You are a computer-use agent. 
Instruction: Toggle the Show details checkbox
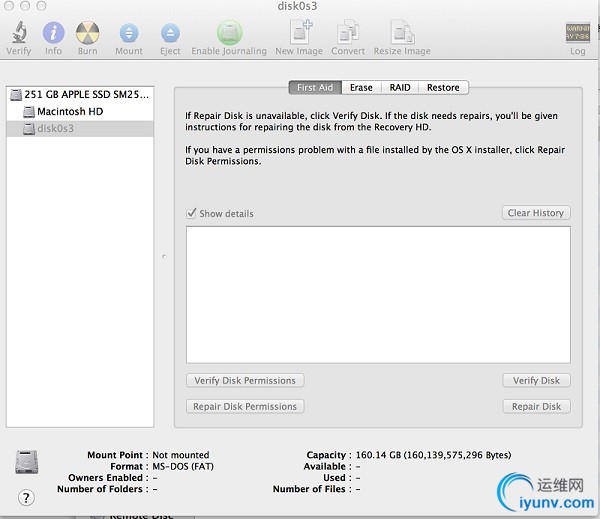point(191,213)
